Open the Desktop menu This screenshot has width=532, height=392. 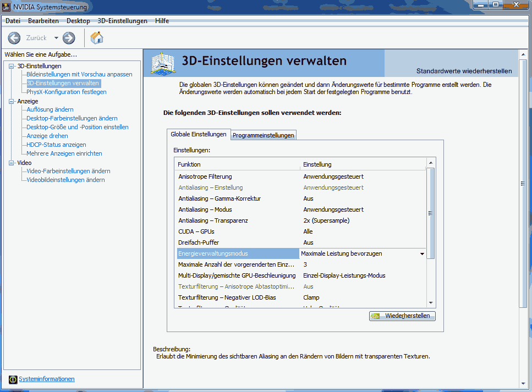tap(78, 21)
